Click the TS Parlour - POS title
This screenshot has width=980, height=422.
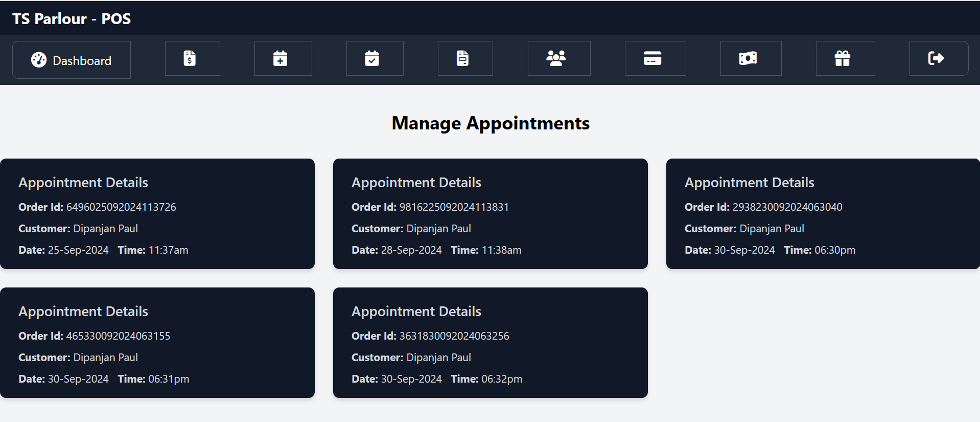click(72, 19)
